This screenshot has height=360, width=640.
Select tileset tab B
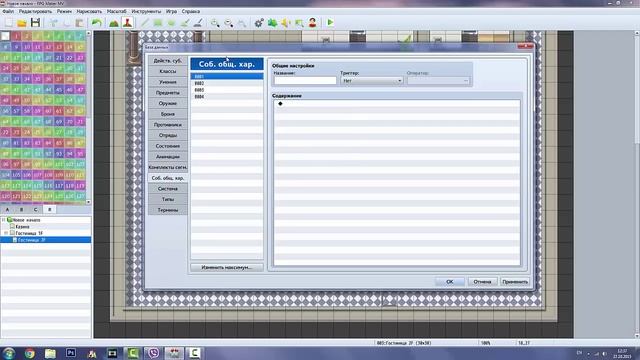(21, 209)
